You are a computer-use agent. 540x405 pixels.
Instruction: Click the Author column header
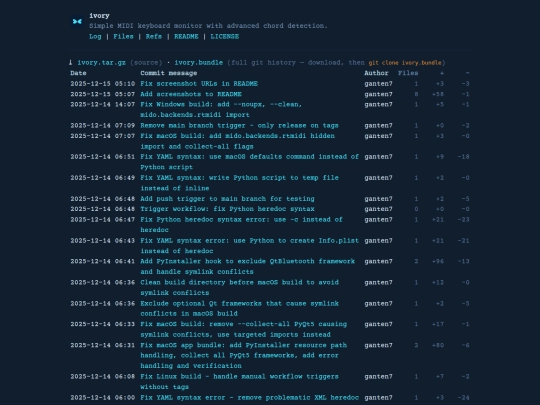click(376, 73)
